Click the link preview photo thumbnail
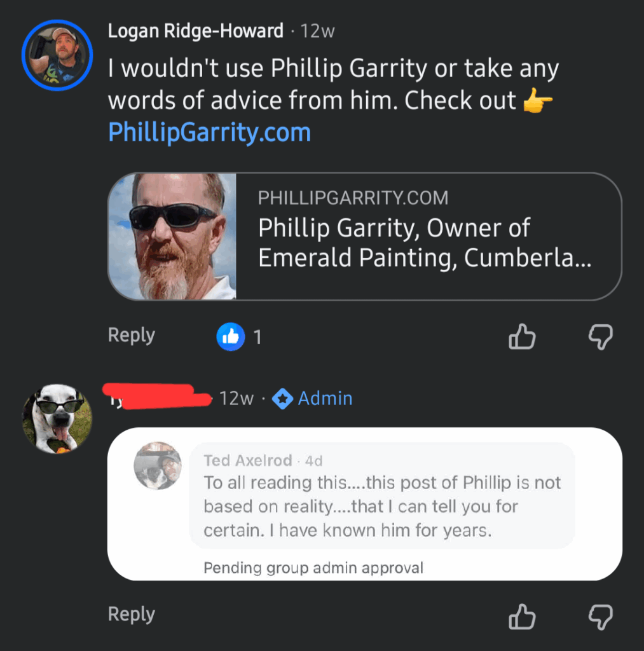Screen dimensions: 644x651 [x=173, y=236]
